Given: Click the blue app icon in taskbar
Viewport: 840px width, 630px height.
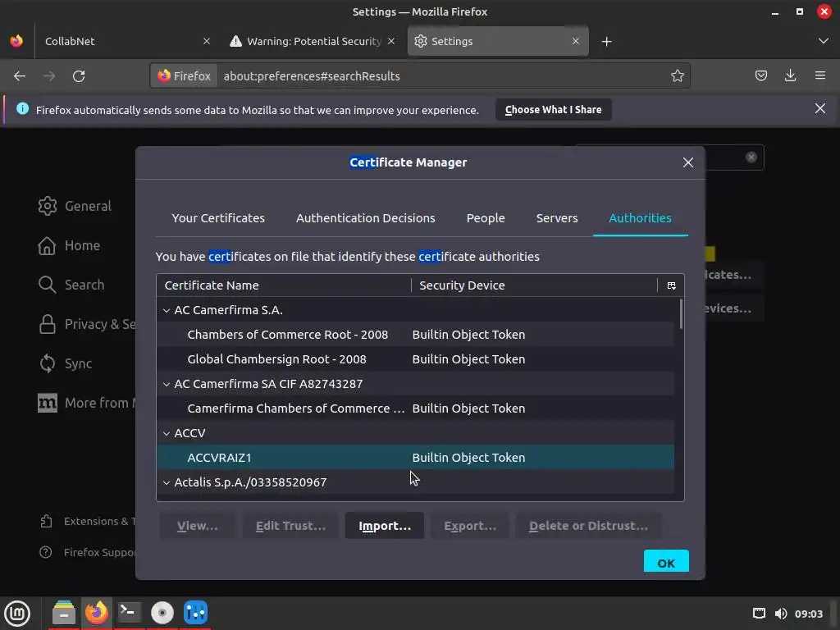Looking at the screenshot, I should 195,613.
